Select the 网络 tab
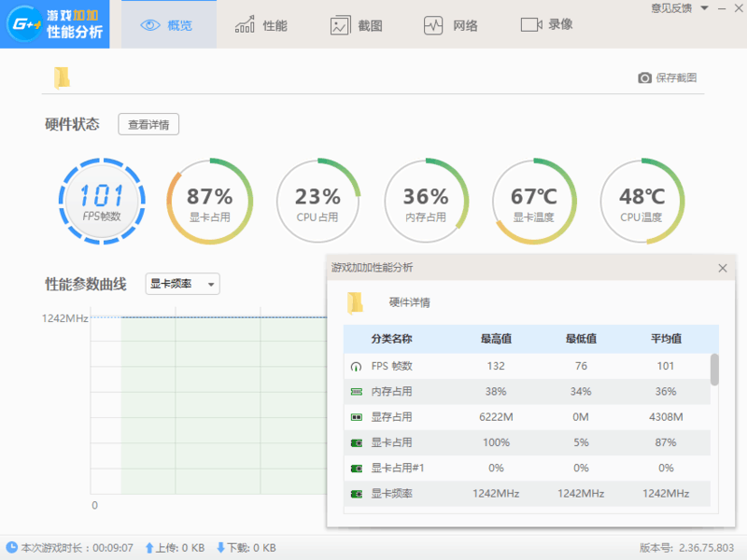This screenshot has height=560, width=747. pyautogui.click(x=451, y=25)
